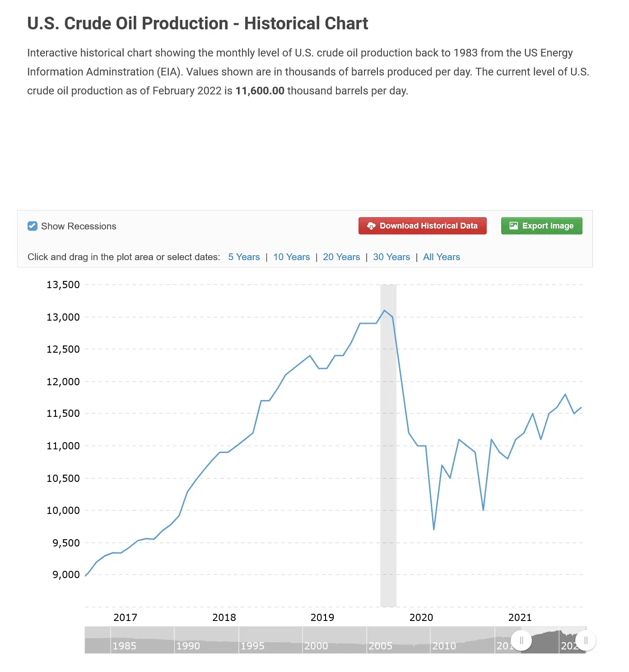Click 1990 on the navigator timeline

[x=188, y=646]
